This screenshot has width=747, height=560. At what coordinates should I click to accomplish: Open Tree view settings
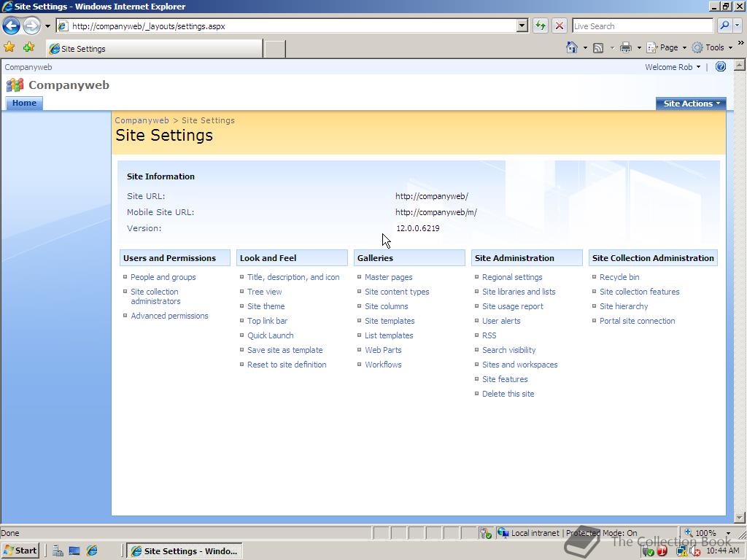click(x=264, y=292)
